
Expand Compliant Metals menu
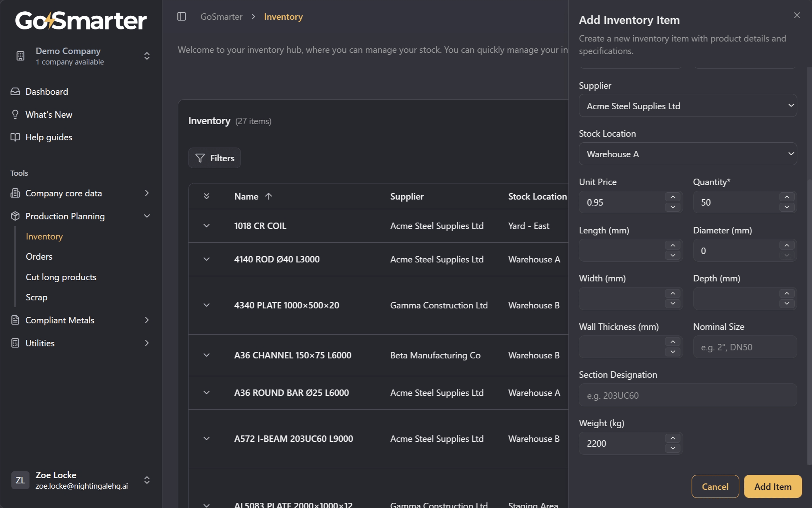(81, 320)
